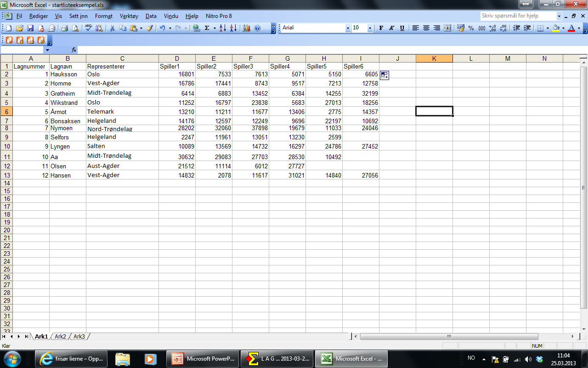Create a new blank workbook
The height and width of the screenshot is (368, 588).
click(x=9, y=28)
